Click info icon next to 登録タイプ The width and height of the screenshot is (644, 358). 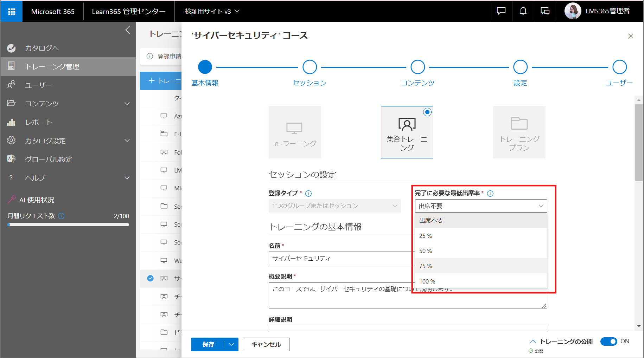(308, 193)
